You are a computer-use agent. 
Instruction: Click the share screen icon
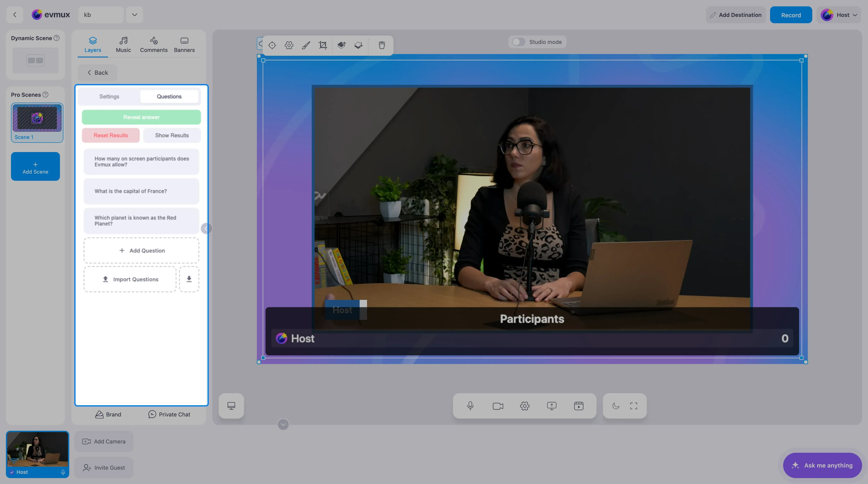(552, 406)
